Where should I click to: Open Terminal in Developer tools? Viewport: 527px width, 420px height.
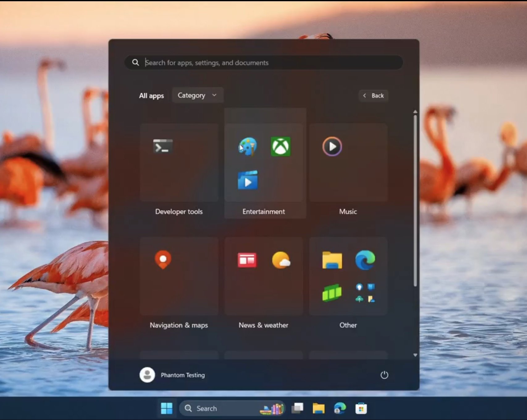(x=163, y=146)
